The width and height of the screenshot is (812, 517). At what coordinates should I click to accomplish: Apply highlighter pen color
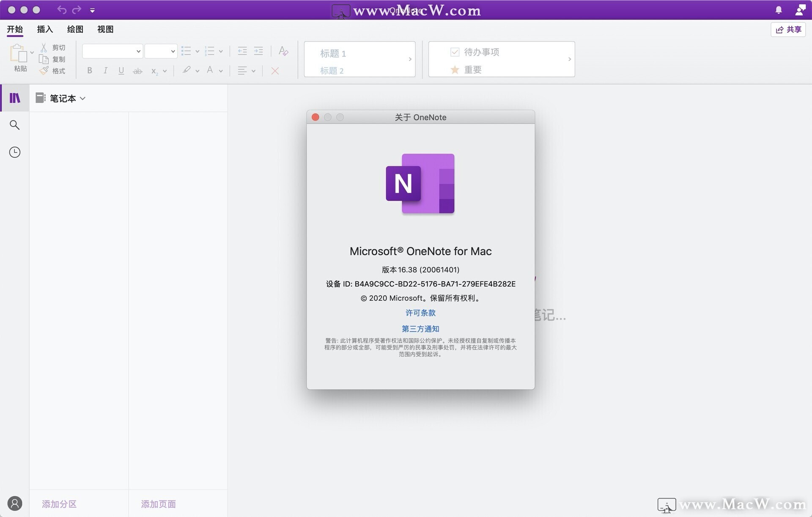click(x=187, y=70)
